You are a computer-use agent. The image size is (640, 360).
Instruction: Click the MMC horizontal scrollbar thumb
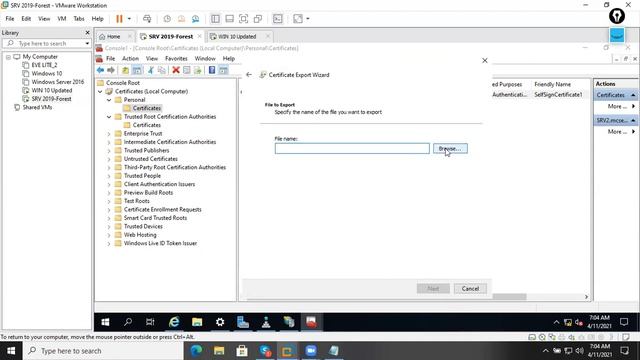pos(509,297)
